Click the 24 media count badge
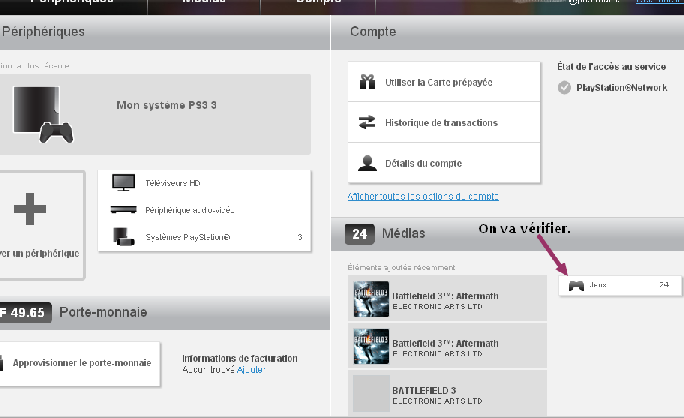This screenshot has height=418, width=684. click(359, 234)
